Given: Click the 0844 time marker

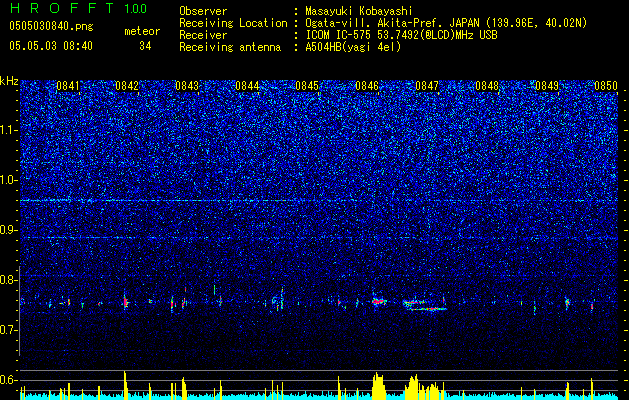Looking at the screenshot, I should coord(247,86).
